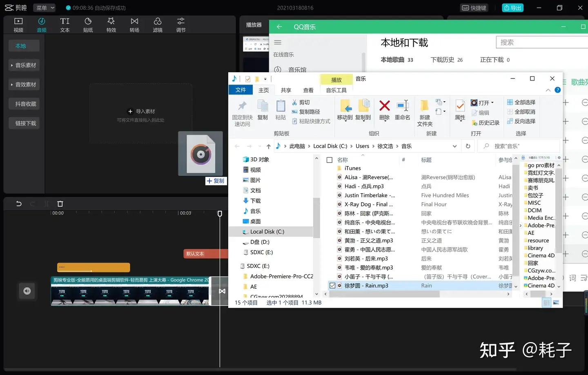Open the 视频 tab in 剪映 toolbar
This screenshot has width=588, height=375.
click(18, 25)
